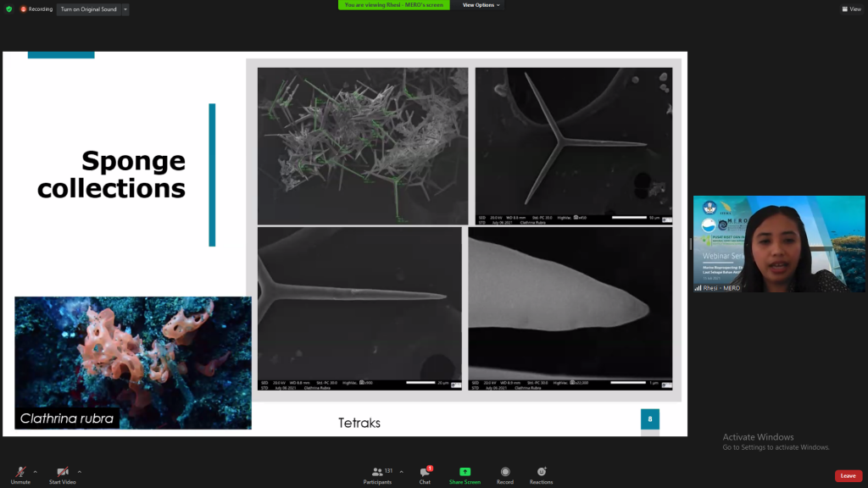Click the divider handle beside speaker video
868x488 pixels.
tap(690, 243)
